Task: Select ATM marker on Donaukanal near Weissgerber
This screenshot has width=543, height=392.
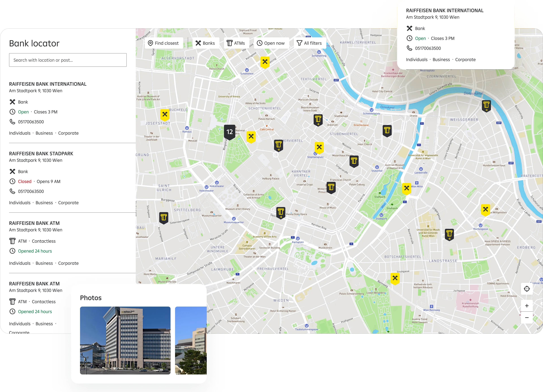Action: point(486,106)
